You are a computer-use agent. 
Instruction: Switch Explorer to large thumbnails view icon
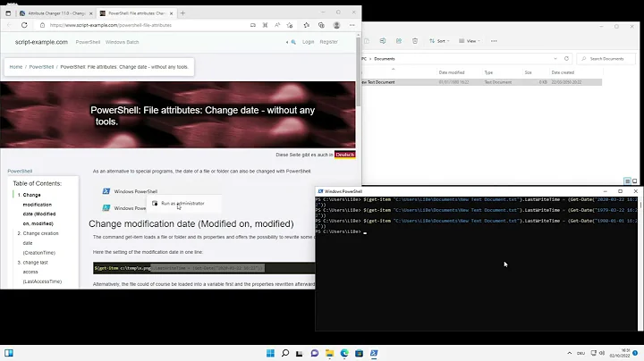(x=634, y=180)
